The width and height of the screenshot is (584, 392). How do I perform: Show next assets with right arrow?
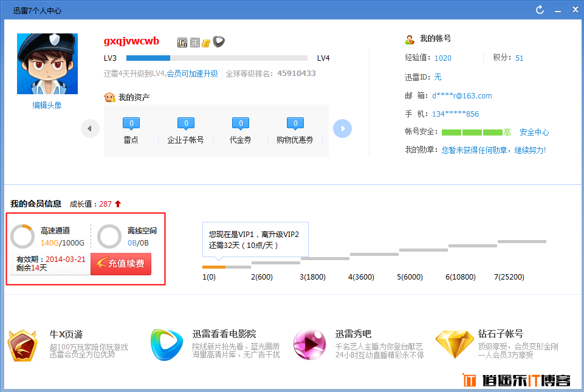coord(342,129)
